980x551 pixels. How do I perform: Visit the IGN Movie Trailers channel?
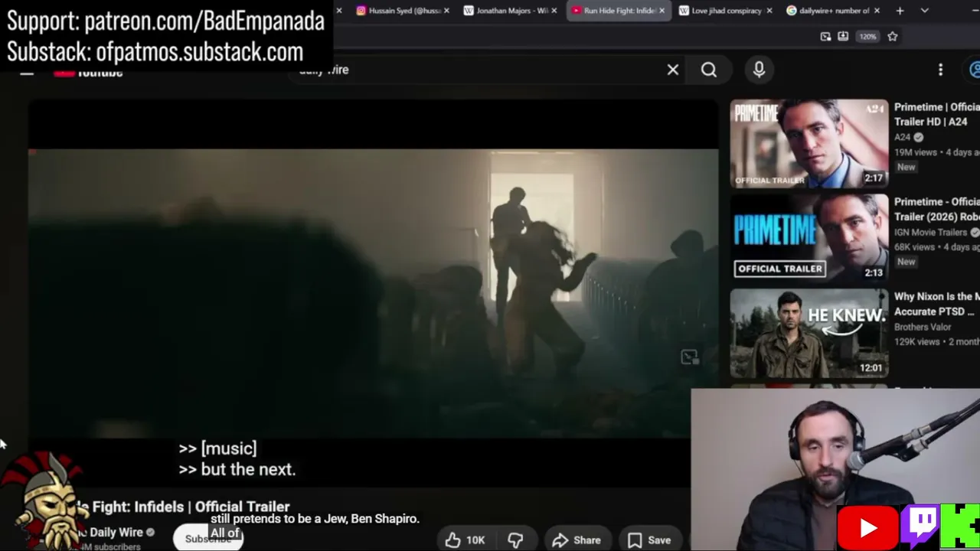pyautogui.click(x=930, y=232)
